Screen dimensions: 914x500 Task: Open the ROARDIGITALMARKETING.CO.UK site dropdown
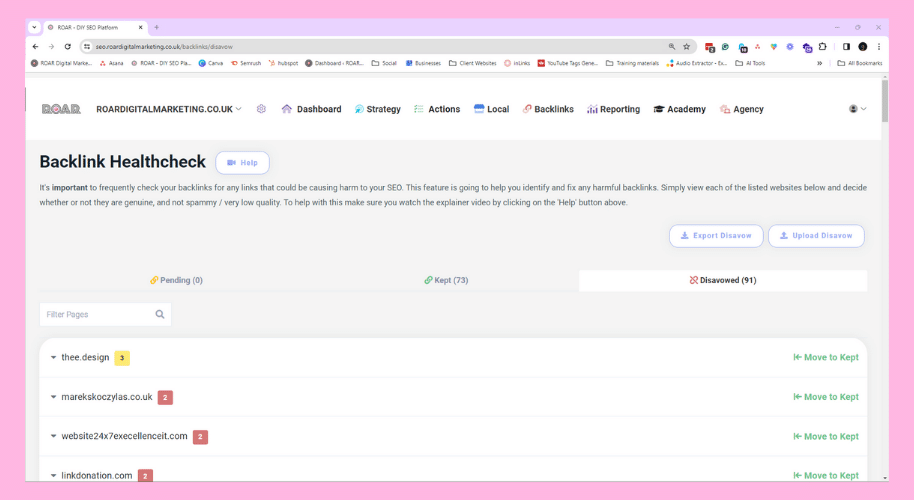point(168,109)
